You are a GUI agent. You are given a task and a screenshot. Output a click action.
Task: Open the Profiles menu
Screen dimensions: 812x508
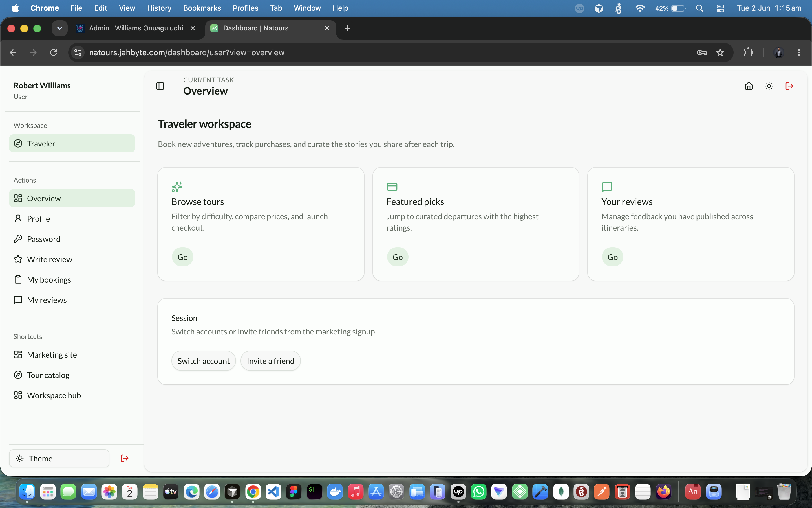(245, 8)
